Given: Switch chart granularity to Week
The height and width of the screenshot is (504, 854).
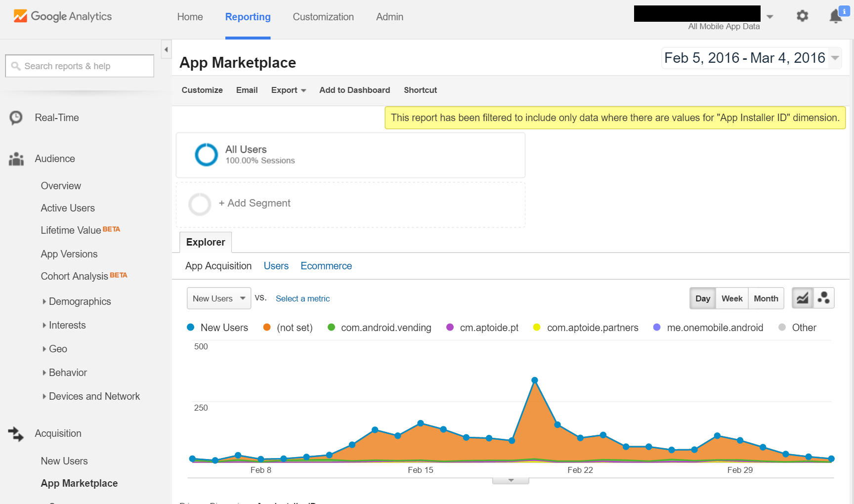Looking at the screenshot, I should pyautogui.click(x=732, y=298).
